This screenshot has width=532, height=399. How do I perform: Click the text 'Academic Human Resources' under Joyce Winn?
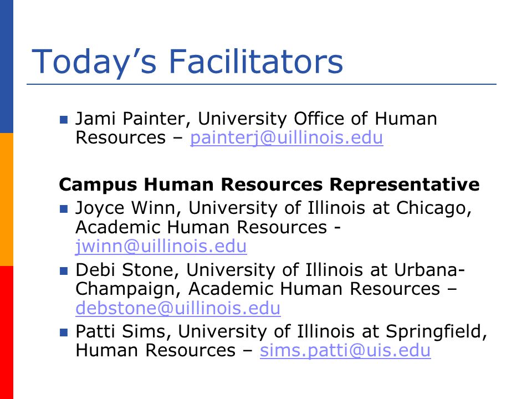point(201,227)
